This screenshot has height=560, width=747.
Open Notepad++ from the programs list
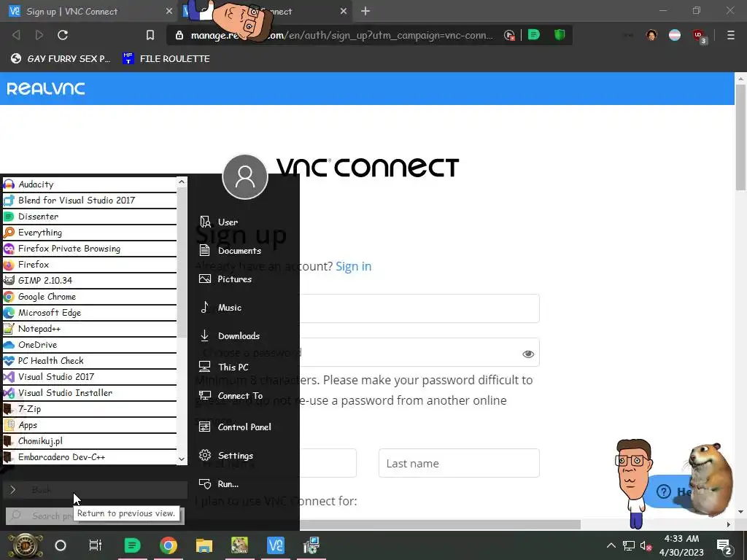[x=90, y=329]
